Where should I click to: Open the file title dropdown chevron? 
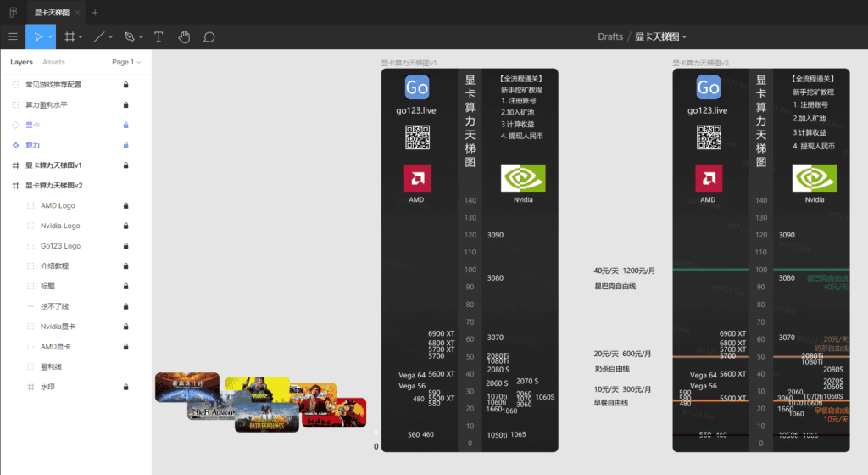[x=684, y=37]
